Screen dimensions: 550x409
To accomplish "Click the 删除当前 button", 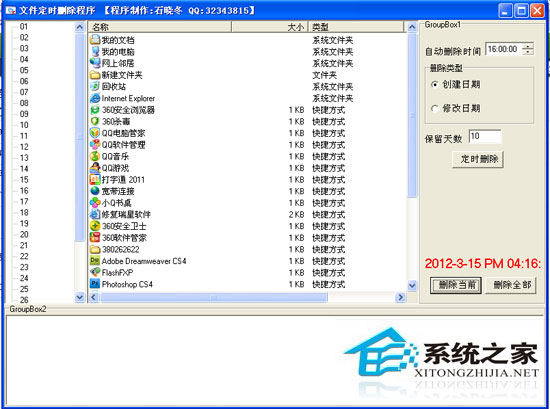I will (456, 285).
